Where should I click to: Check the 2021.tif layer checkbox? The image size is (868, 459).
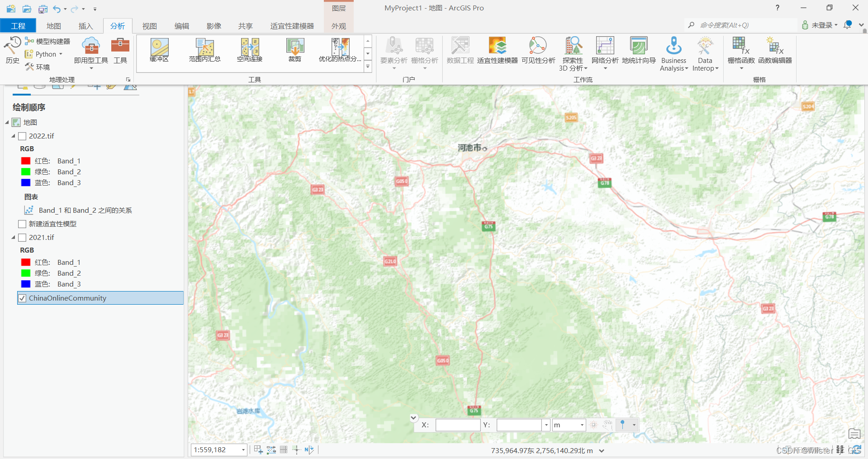pos(22,237)
